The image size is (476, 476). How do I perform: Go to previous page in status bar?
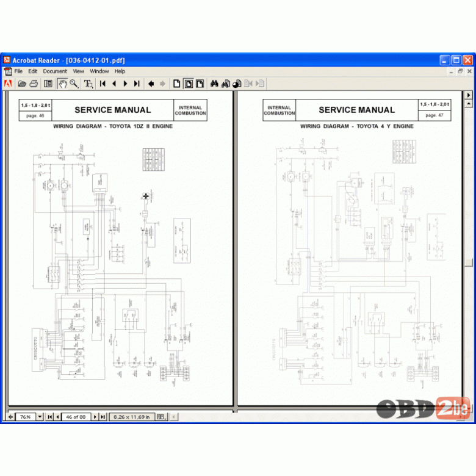pyautogui.click(x=58, y=417)
